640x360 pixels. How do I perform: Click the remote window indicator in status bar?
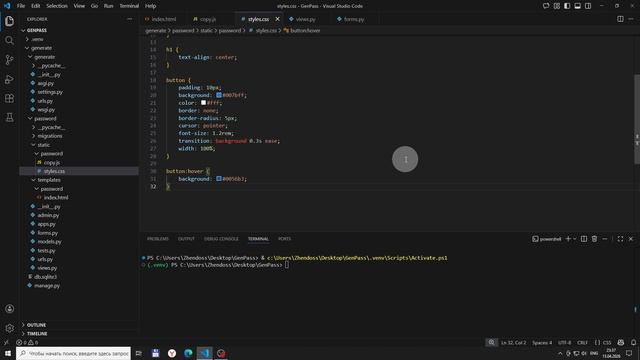pos(6,342)
